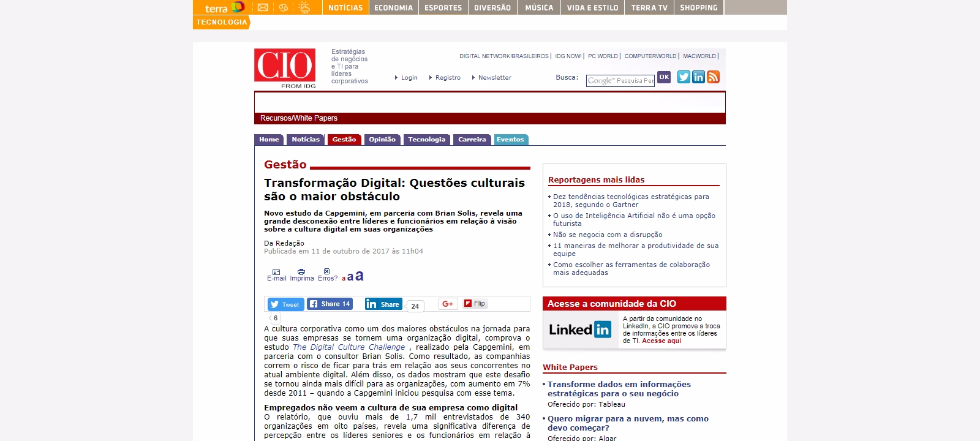Open PC World link

(x=603, y=56)
